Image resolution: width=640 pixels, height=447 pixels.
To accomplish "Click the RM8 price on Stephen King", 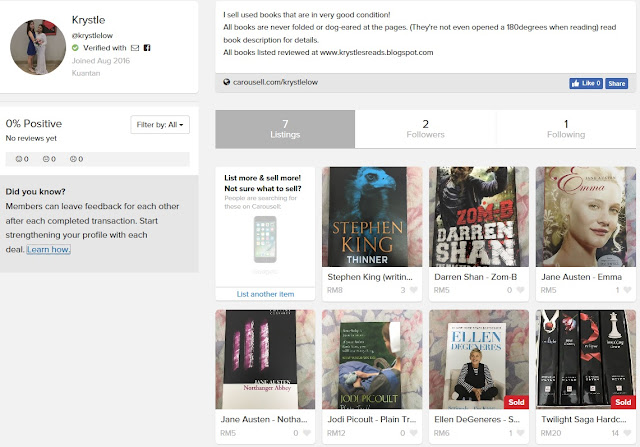I will [335, 290].
